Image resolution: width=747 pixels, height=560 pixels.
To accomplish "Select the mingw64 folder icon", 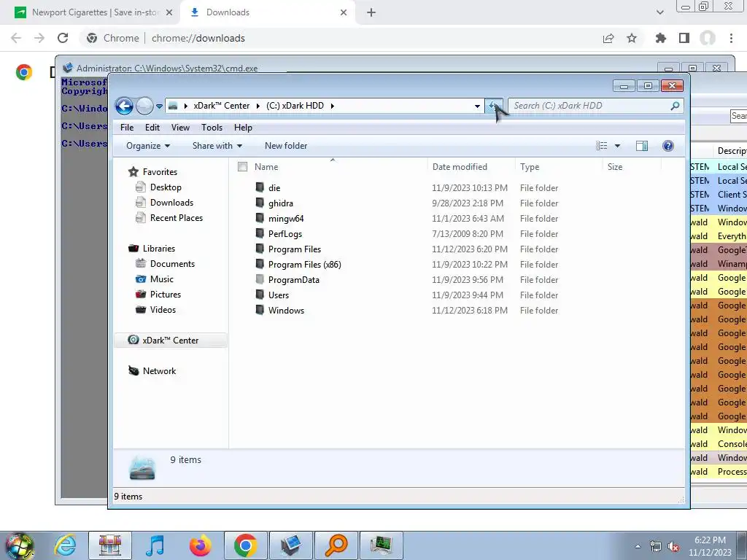I will [x=260, y=218].
